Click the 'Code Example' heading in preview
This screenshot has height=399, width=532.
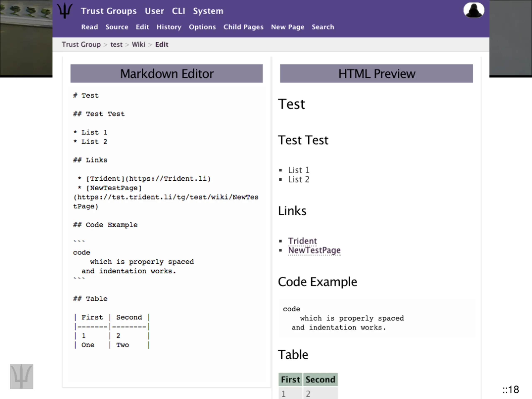(318, 282)
